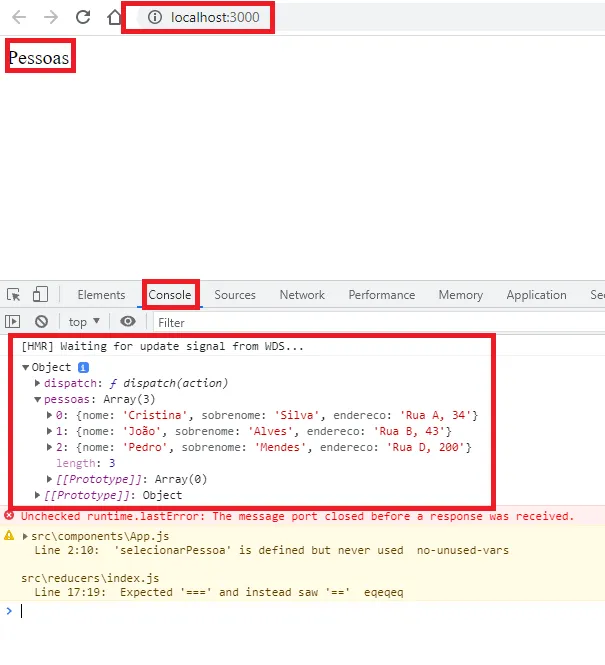Viewport: 605px width, 665px height.
Task: Select the Console tab
Action: (170, 295)
